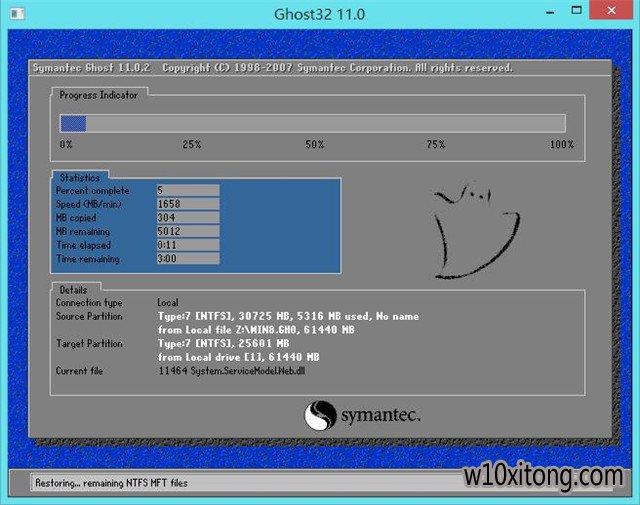Click the 'Percent complete' label
The height and width of the screenshot is (505, 640).
tap(93, 191)
